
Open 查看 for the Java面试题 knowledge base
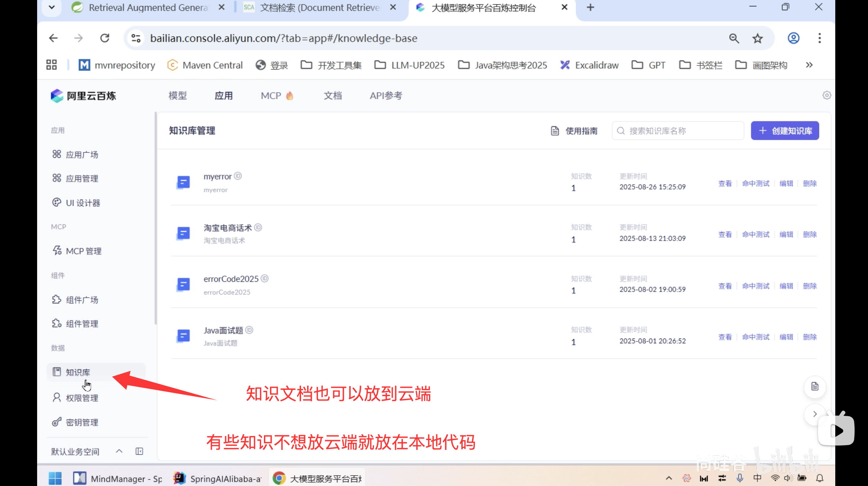point(725,337)
